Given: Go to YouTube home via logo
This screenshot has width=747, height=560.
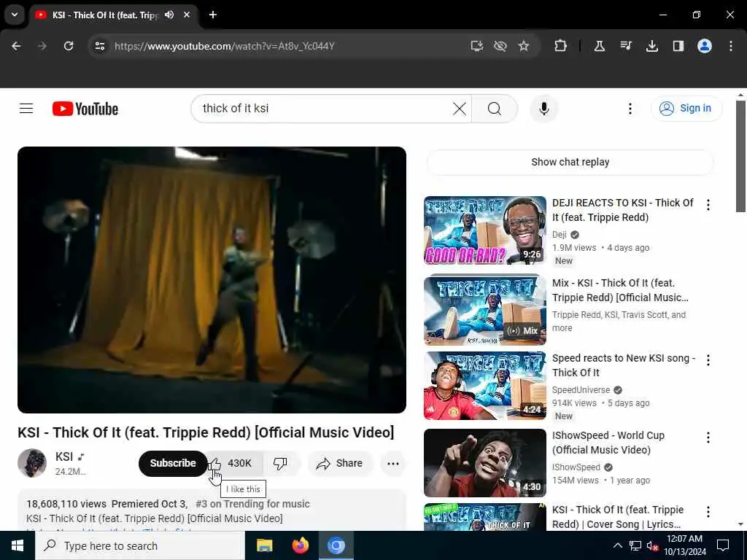Looking at the screenshot, I should pos(85,109).
